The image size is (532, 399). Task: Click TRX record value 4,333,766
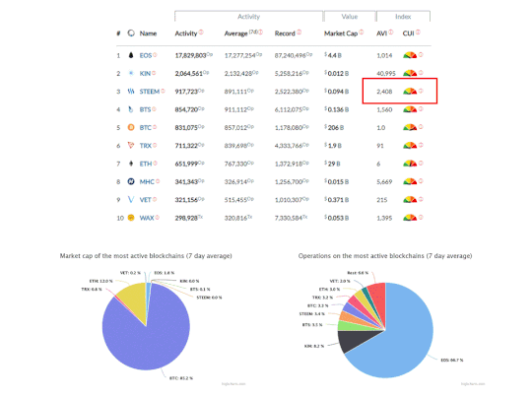coord(289,146)
